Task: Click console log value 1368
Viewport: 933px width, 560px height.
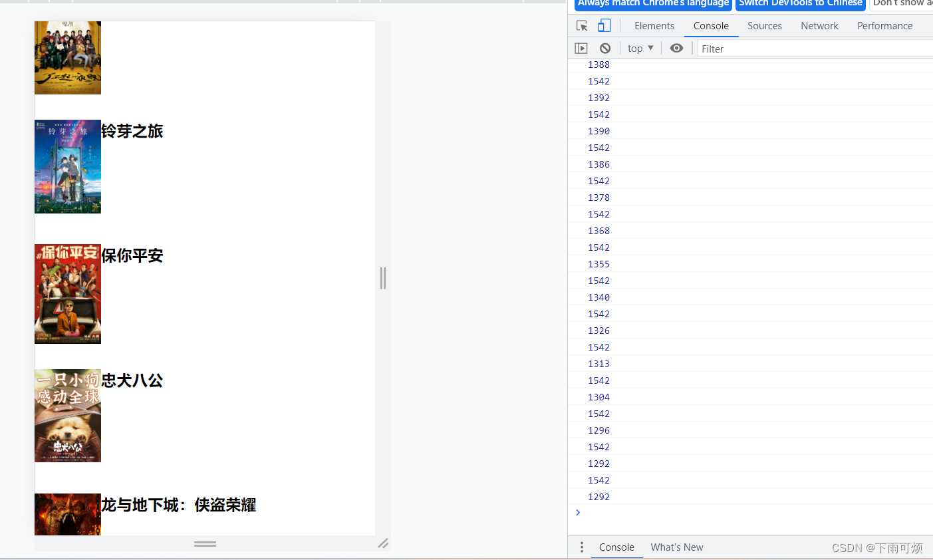Action: point(599,231)
